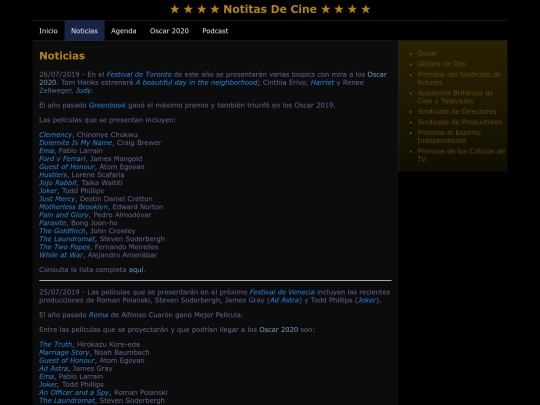Open Sindicato de Productores sidebar link
Image resolution: width=540 pixels, height=405 pixels.
pos(459,122)
